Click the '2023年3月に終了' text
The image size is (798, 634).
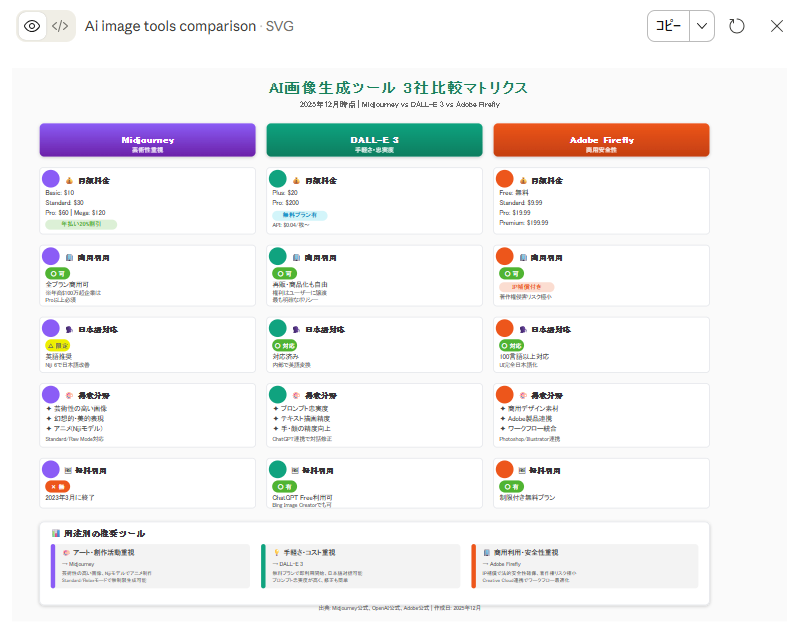[x=70, y=498]
